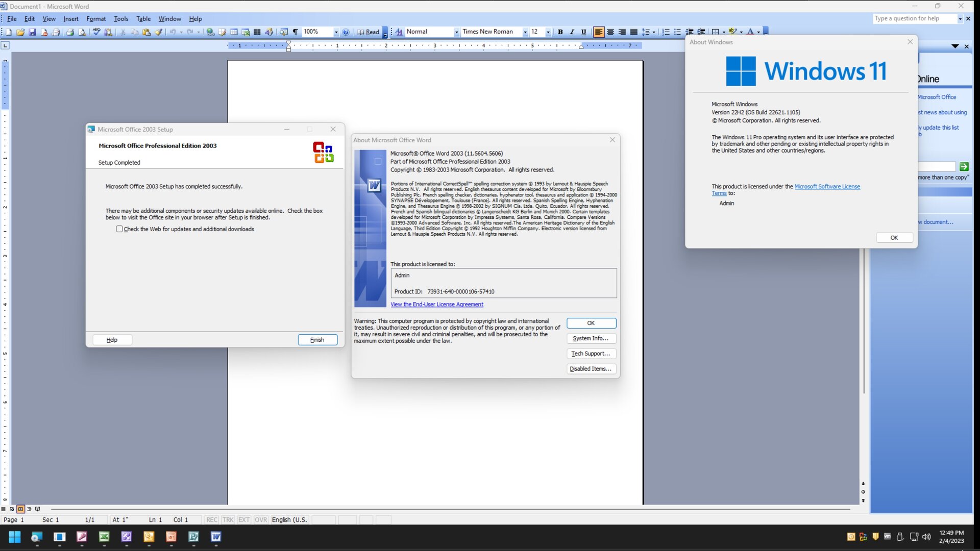Toggle Underline formatting
980x551 pixels.
(584, 32)
